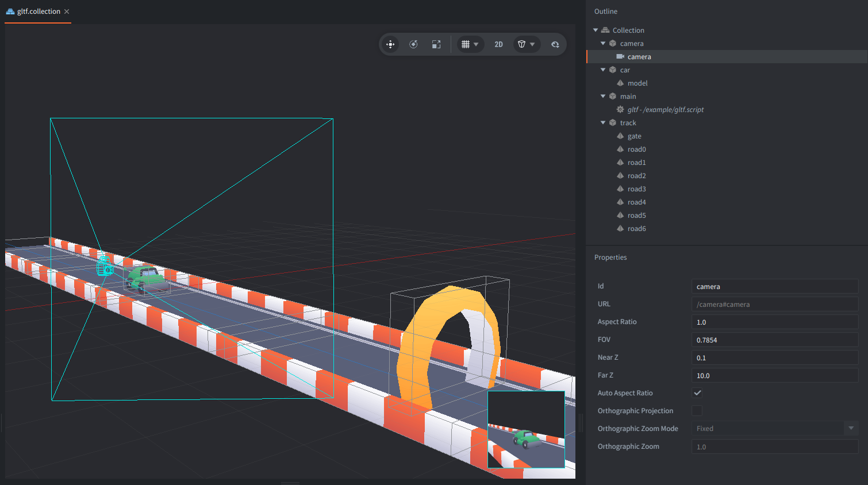Image resolution: width=868 pixels, height=485 pixels.
Task: Select the Scale tool in the viewport toolbar
Action: [436, 44]
